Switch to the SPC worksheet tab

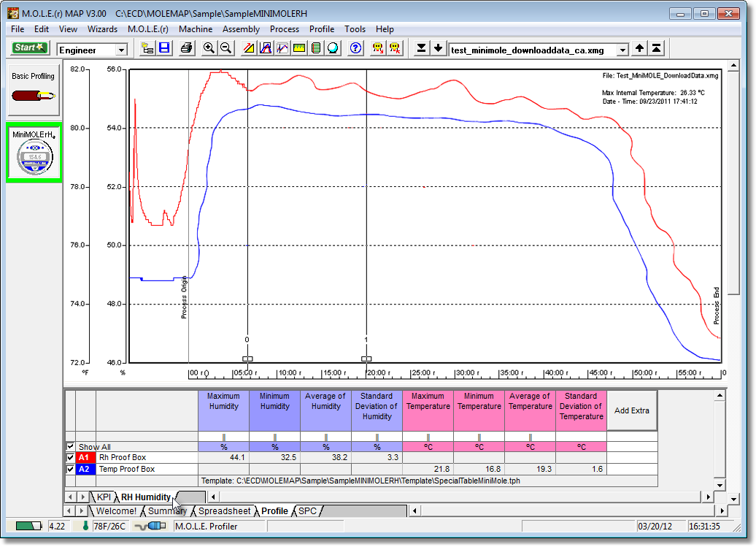308,510
